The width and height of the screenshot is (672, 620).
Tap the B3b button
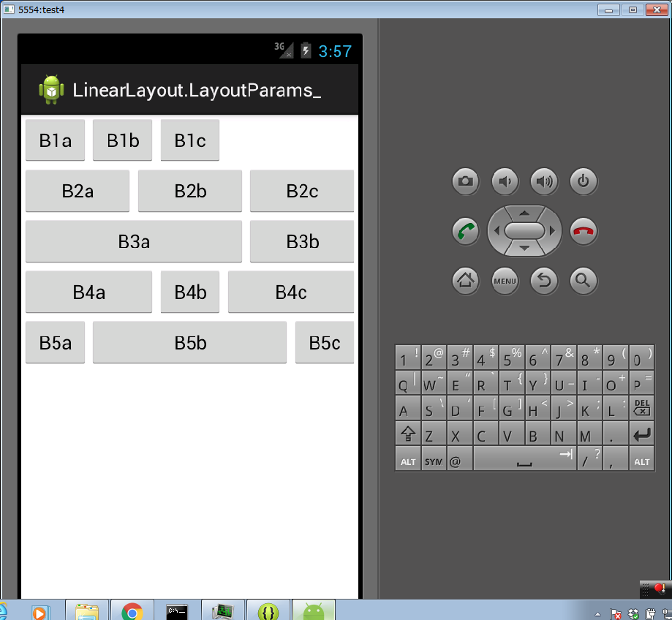(302, 241)
